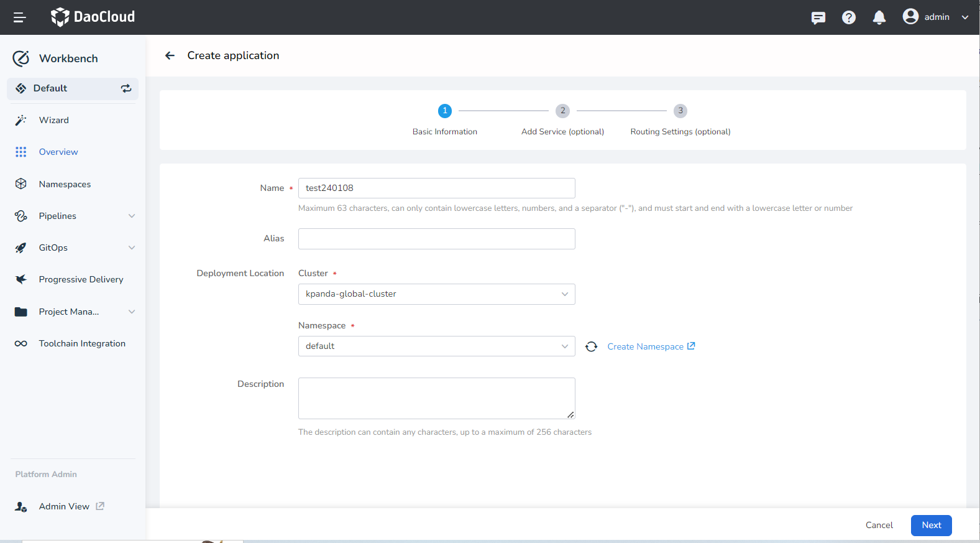The height and width of the screenshot is (543, 980).
Task: Click the hamburger menu icon
Action: tap(19, 17)
